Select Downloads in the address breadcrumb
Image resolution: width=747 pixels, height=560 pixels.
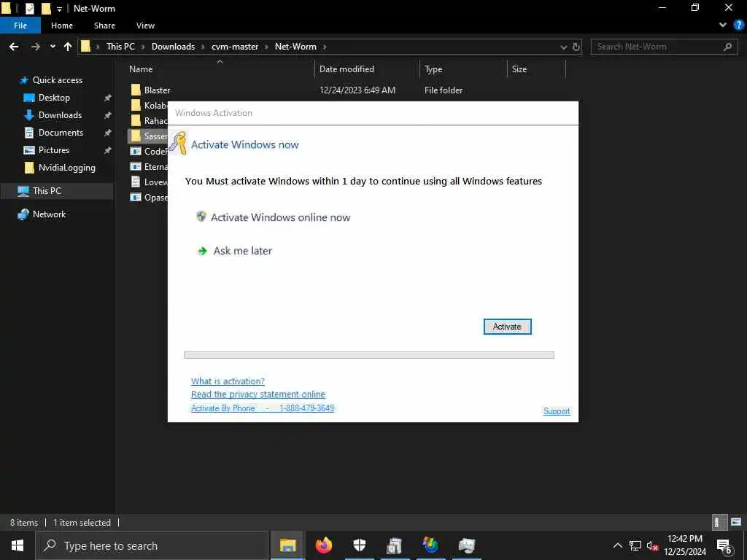[173, 47]
